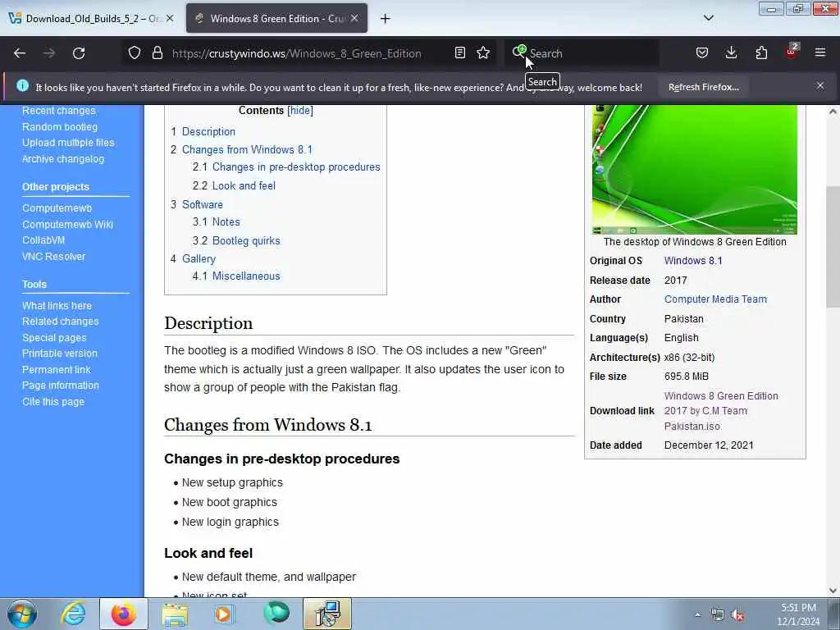Hide the Contents table
This screenshot has width=840, height=630.
pos(300,111)
